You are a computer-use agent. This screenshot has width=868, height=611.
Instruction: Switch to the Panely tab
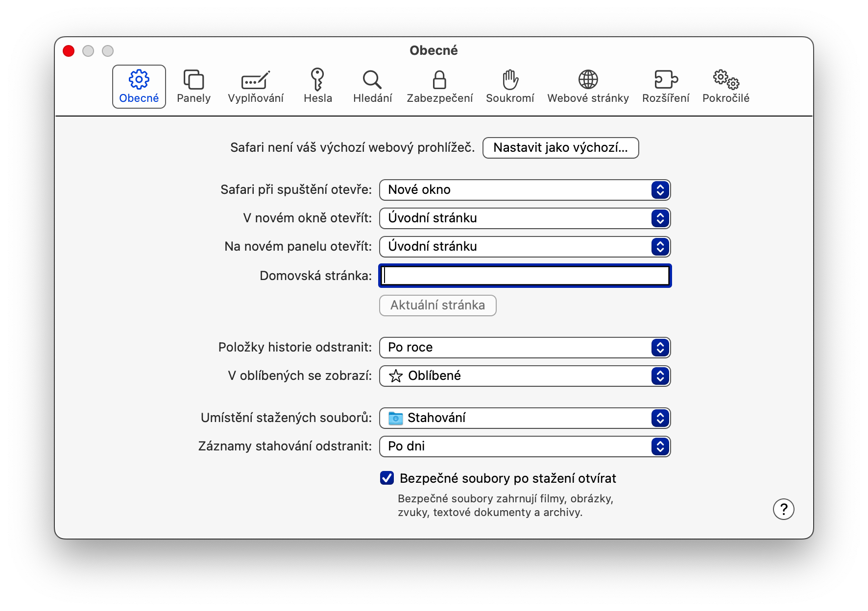193,87
